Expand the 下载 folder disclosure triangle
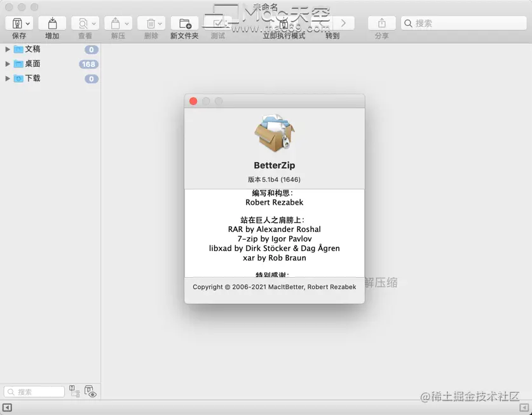 [8, 78]
